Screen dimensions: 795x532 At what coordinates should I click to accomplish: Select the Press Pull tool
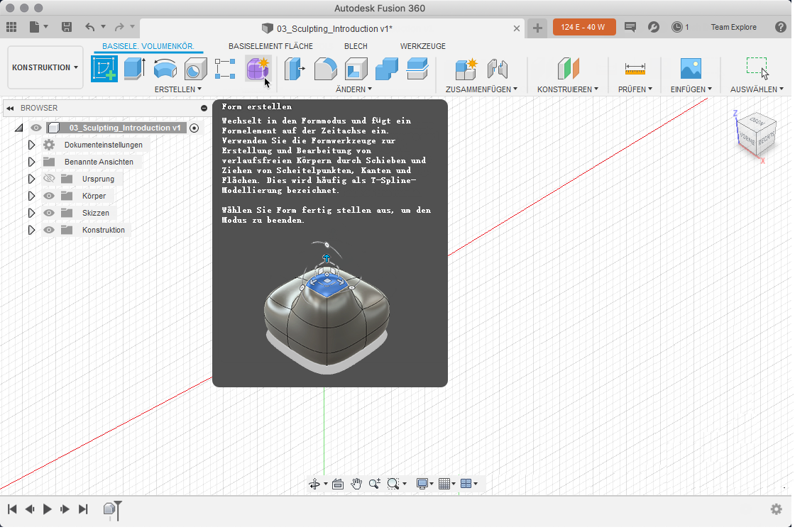tap(295, 69)
